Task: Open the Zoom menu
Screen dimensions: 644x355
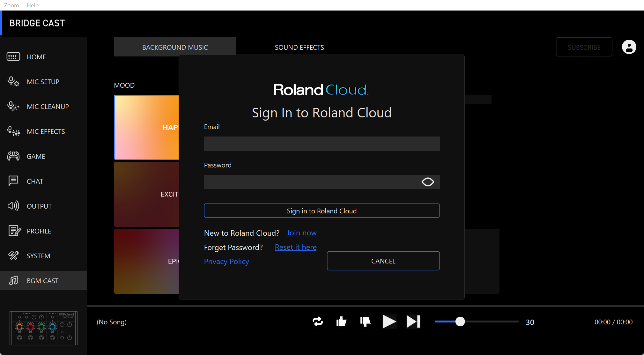Action: pyautogui.click(x=11, y=5)
